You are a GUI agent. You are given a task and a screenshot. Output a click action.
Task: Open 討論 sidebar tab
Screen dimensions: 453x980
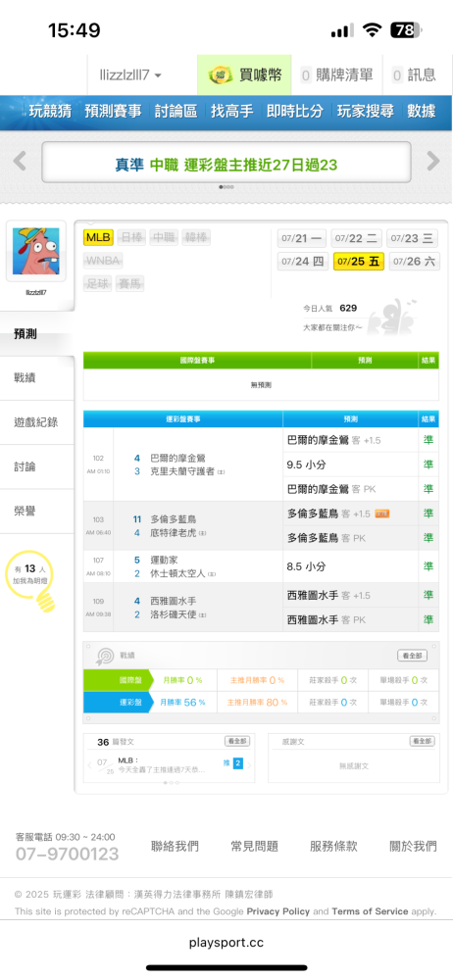37,466
